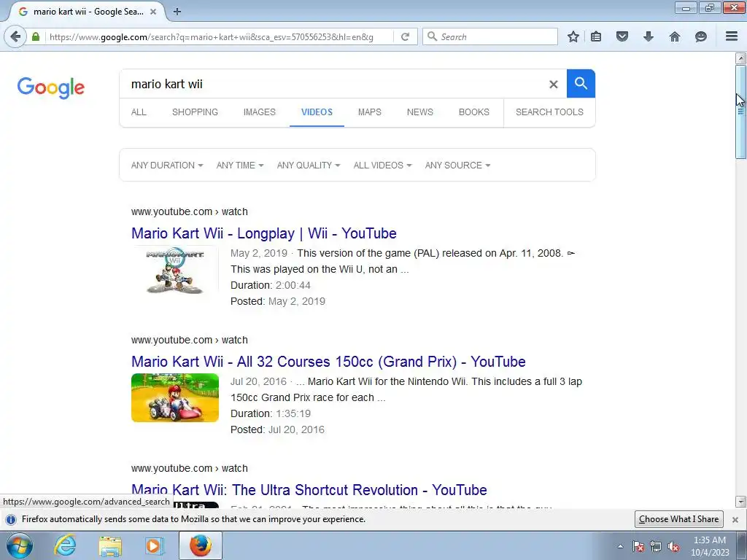747x560 pixels.
Task: Show hidden system tray icons arrow
Action: (620, 546)
